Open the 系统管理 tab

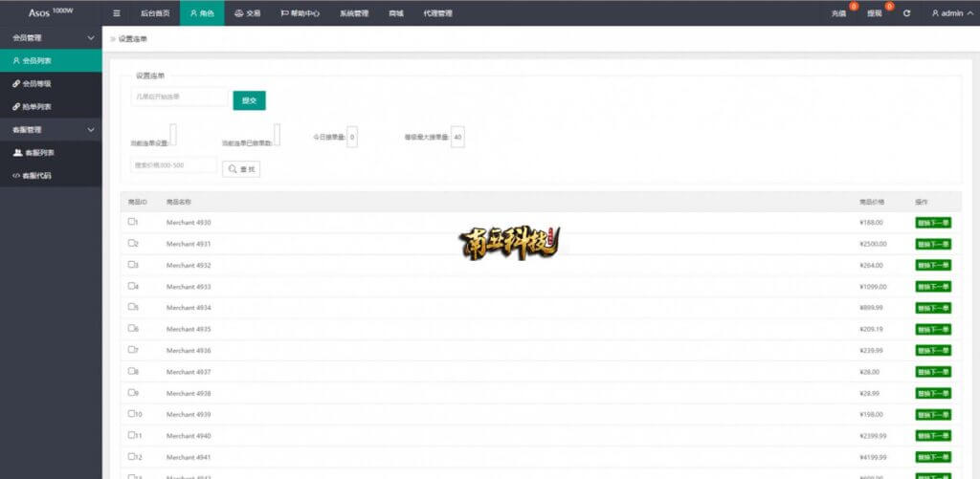[354, 13]
